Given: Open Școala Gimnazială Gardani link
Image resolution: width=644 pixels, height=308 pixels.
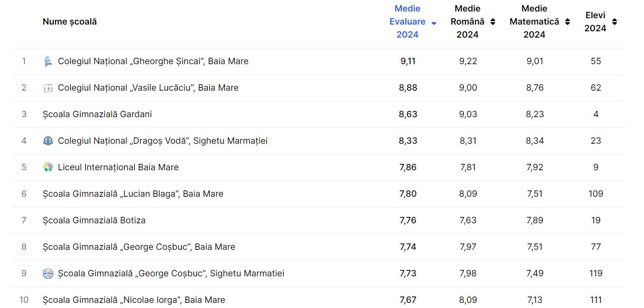Looking at the screenshot, I should coord(97,114).
